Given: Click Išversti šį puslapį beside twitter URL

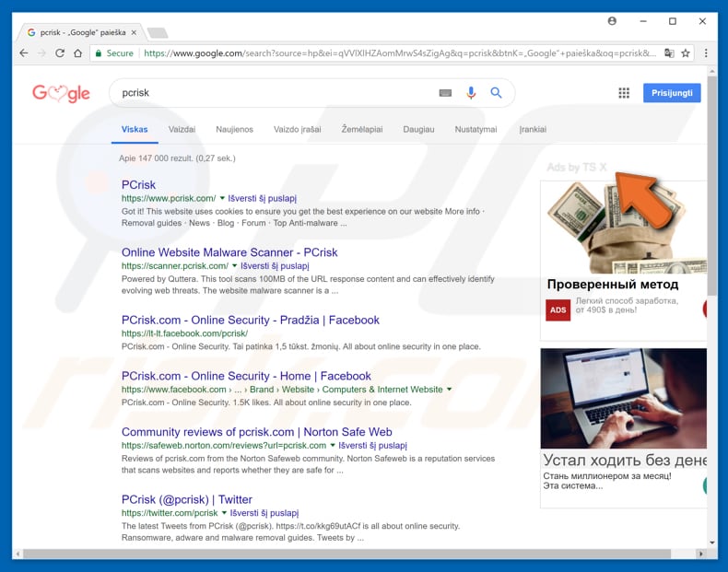Looking at the screenshot, I should pos(264,513).
